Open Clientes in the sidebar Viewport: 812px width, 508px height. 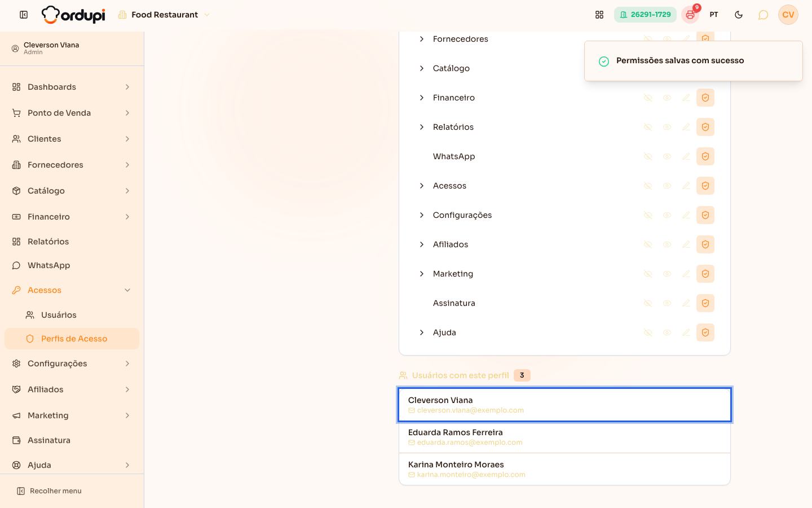tap(72, 139)
